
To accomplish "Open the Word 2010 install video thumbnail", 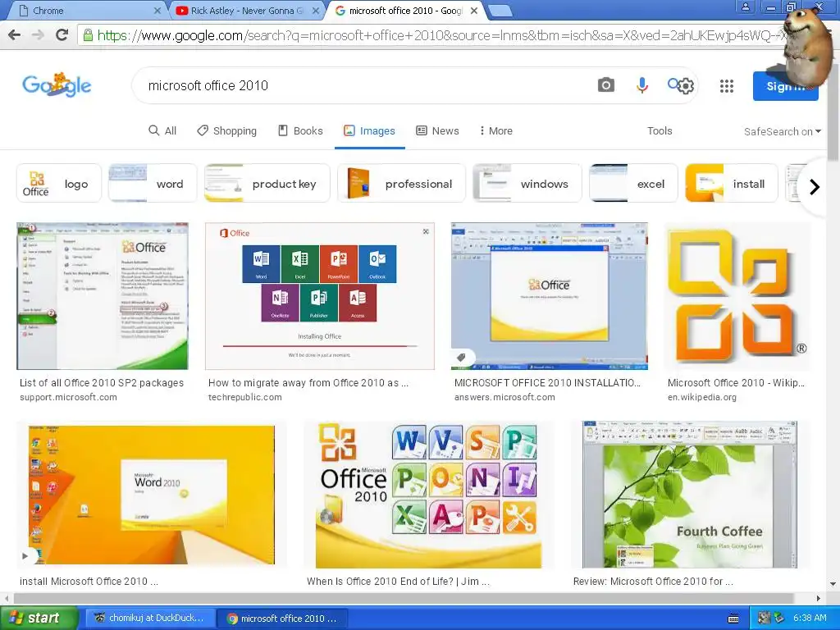I will [x=152, y=494].
